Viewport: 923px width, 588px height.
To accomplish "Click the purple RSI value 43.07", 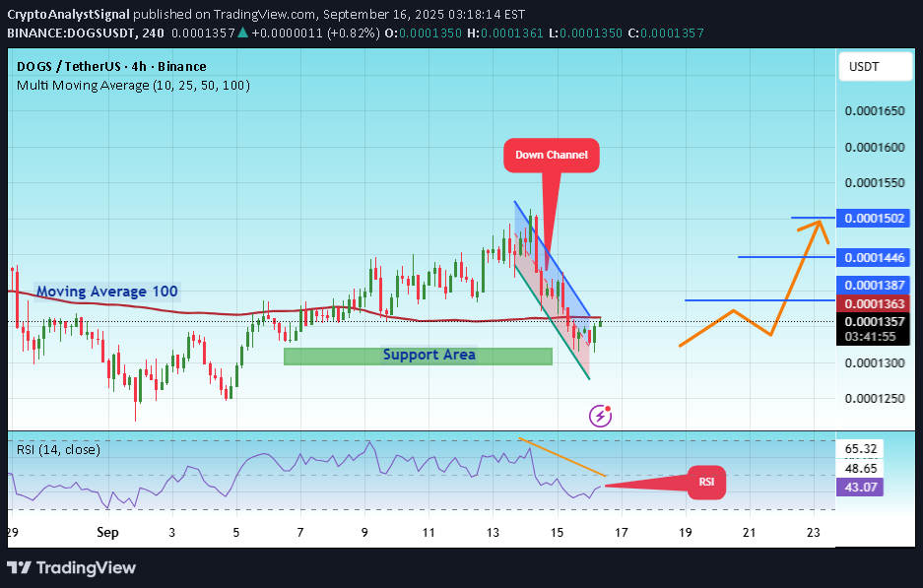I will pyautogui.click(x=860, y=488).
